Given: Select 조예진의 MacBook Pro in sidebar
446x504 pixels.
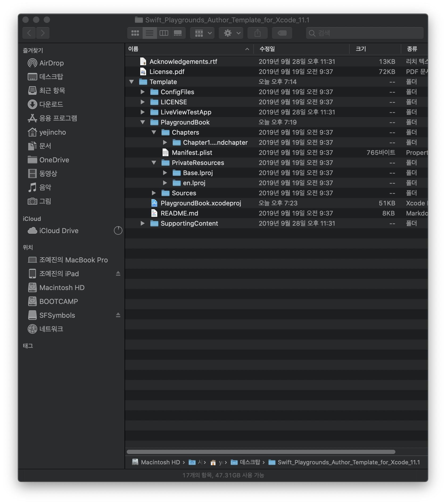Looking at the screenshot, I should point(71,260).
